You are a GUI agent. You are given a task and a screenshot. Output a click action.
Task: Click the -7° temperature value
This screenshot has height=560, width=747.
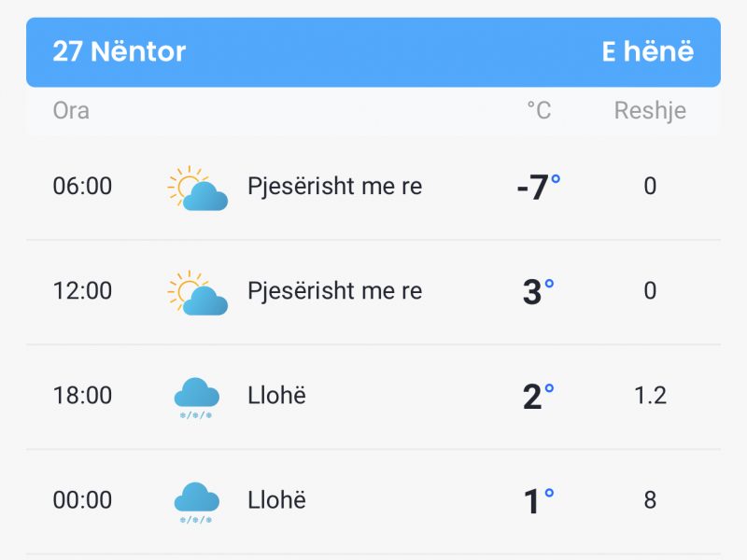[x=539, y=186]
